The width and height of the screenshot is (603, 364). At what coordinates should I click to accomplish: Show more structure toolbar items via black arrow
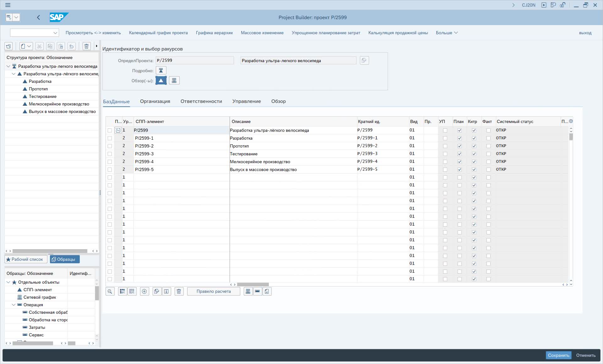coord(96,46)
